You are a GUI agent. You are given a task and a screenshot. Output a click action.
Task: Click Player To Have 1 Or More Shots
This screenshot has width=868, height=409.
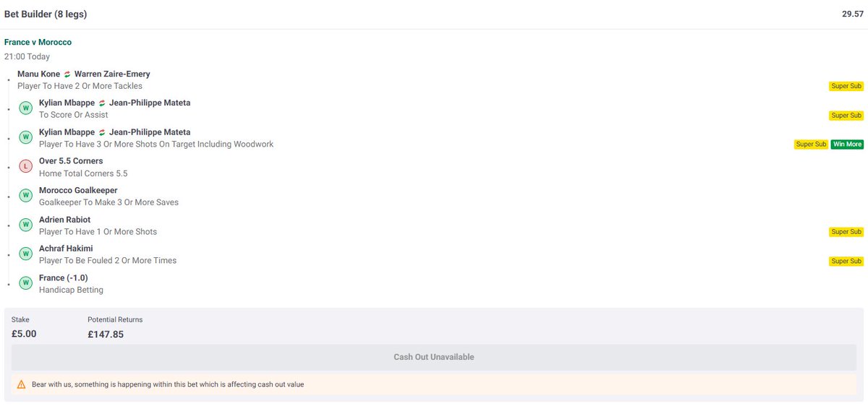[x=98, y=232]
